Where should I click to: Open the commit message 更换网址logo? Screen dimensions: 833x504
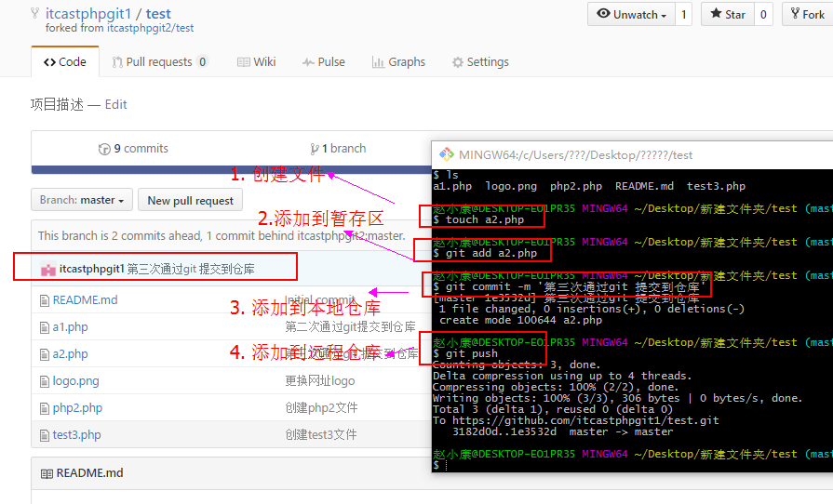click(320, 381)
